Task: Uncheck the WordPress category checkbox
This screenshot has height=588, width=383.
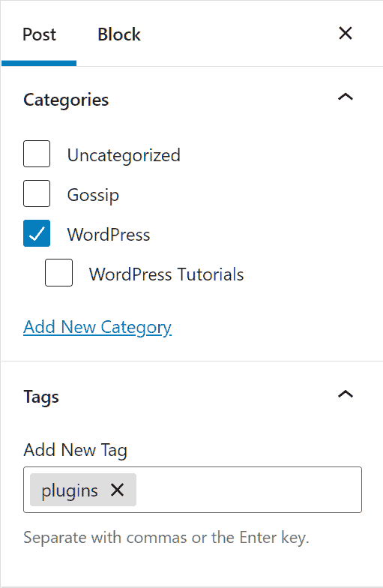Action: click(x=37, y=233)
